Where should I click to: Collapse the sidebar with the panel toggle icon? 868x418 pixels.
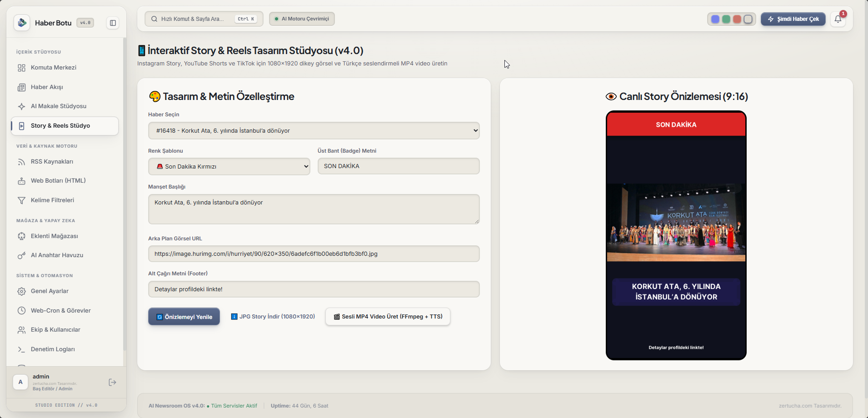(113, 23)
